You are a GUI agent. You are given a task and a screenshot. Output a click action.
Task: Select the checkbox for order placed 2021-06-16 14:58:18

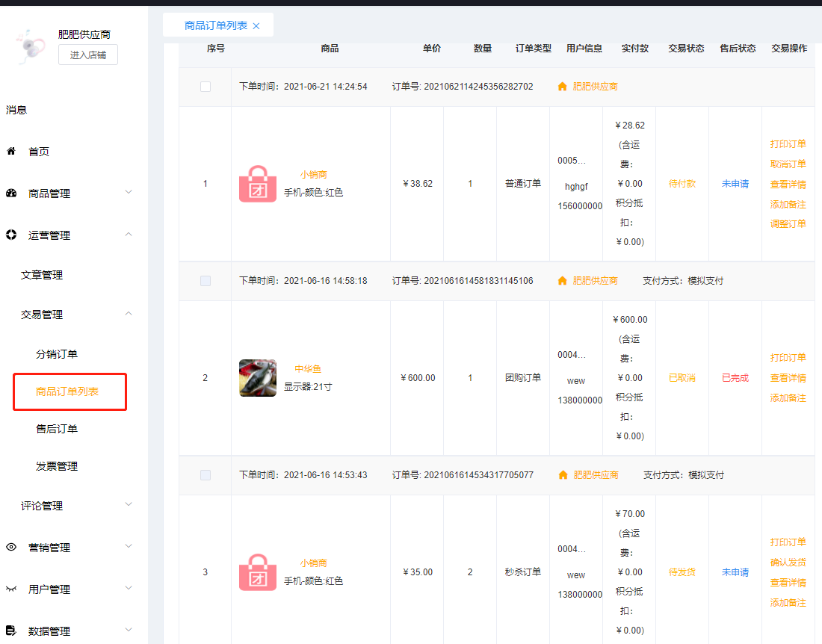point(205,281)
